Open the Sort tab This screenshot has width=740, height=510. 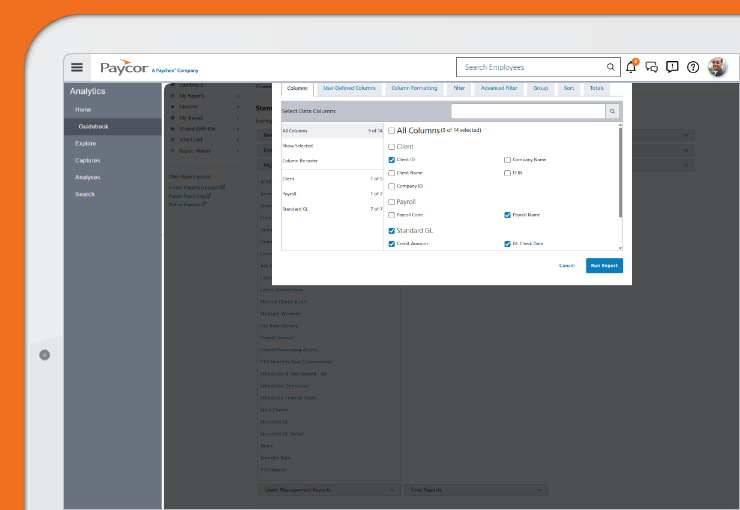(569, 88)
